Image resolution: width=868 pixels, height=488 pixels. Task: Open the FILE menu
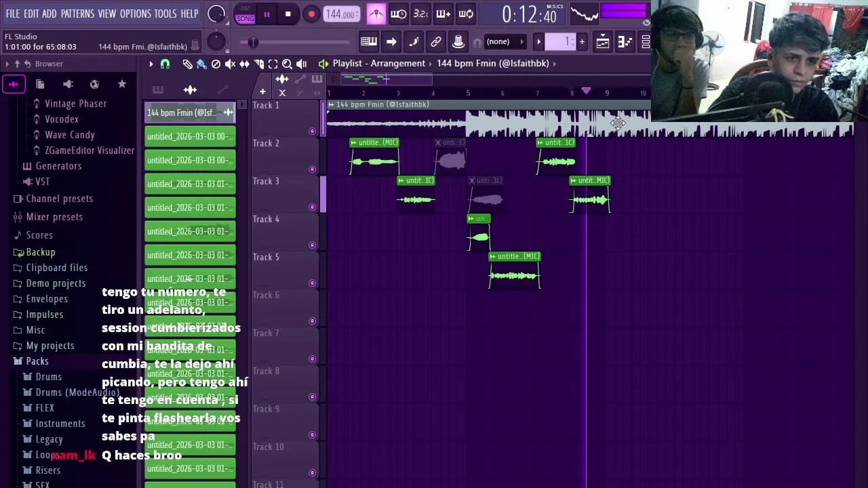[12, 14]
